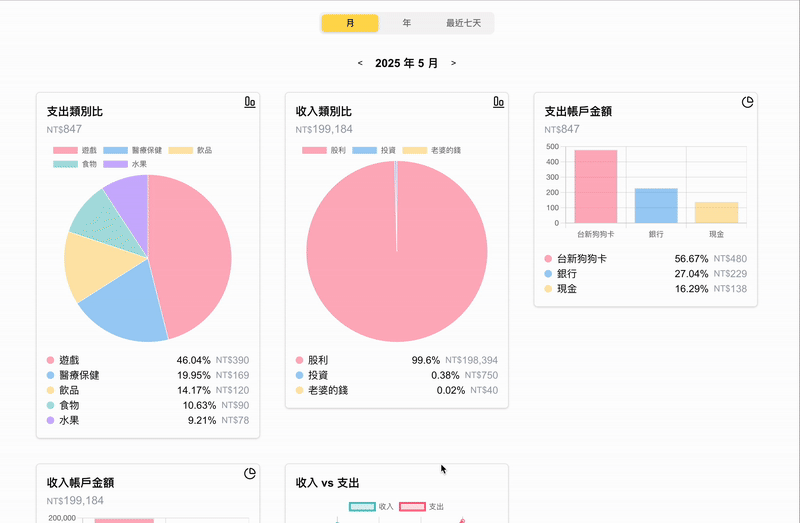Screen dimensions: 800x523
Task: Click 水果 9.21% list row
Action: (x=148, y=420)
